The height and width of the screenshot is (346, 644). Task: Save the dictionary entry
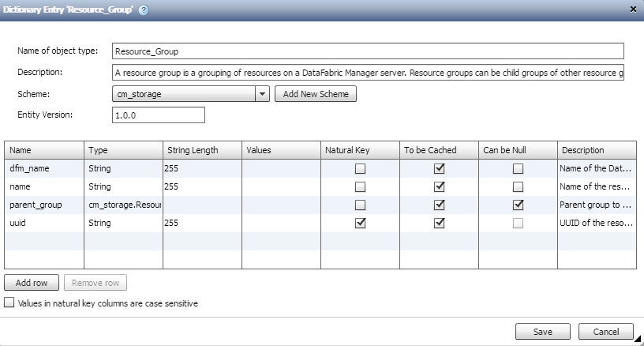tap(542, 331)
